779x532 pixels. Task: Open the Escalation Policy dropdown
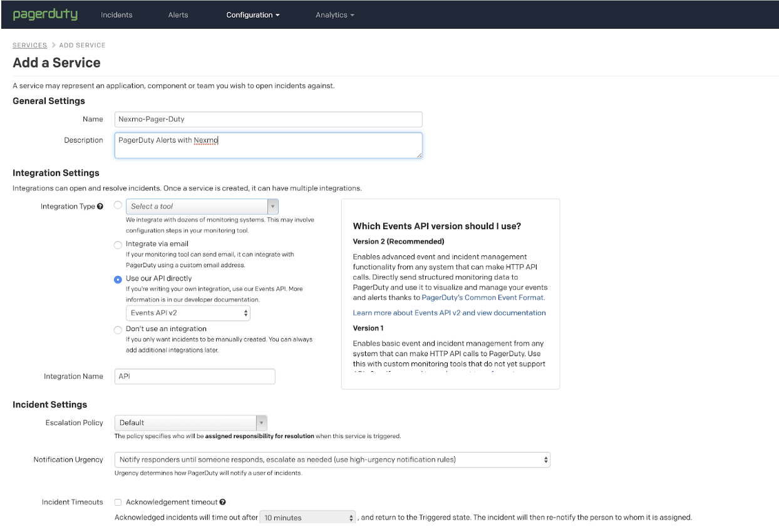pyautogui.click(x=191, y=422)
